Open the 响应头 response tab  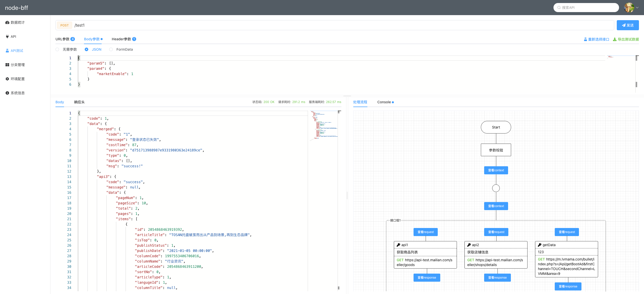coord(79,102)
